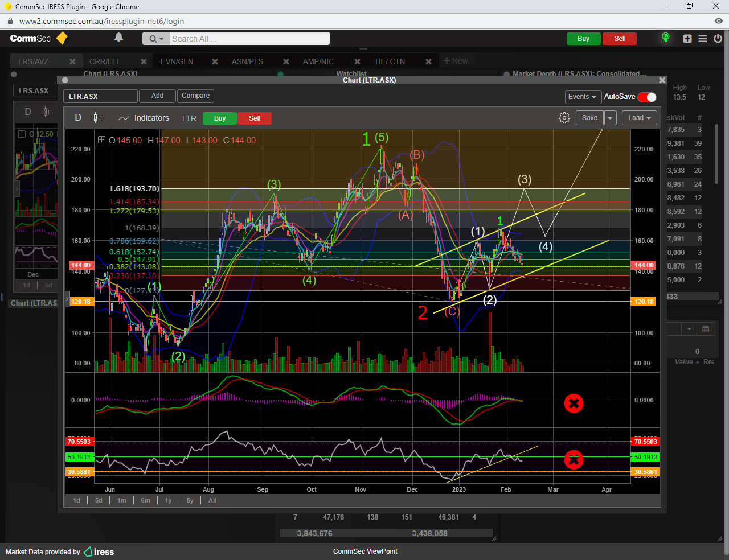Screen dimensions: 729x560
Task: Set chart range to 1m
Action: pos(121,500)
